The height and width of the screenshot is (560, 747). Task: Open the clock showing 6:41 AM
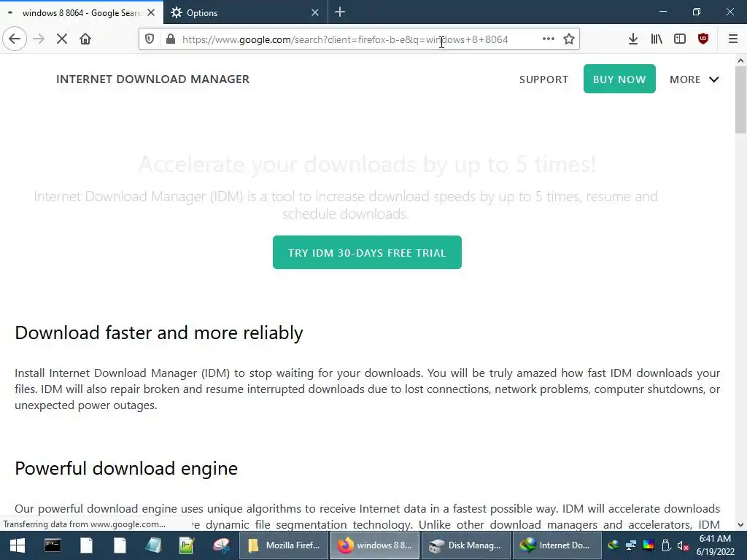click(716, 545)
